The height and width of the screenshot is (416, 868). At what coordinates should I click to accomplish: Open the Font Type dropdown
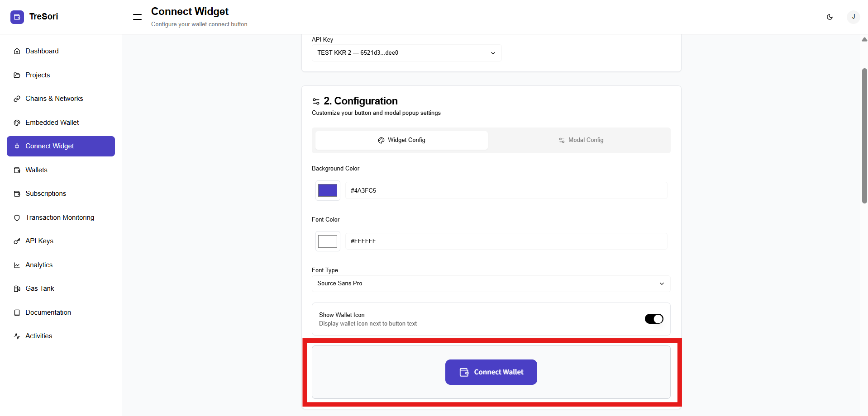click(491, 284)
